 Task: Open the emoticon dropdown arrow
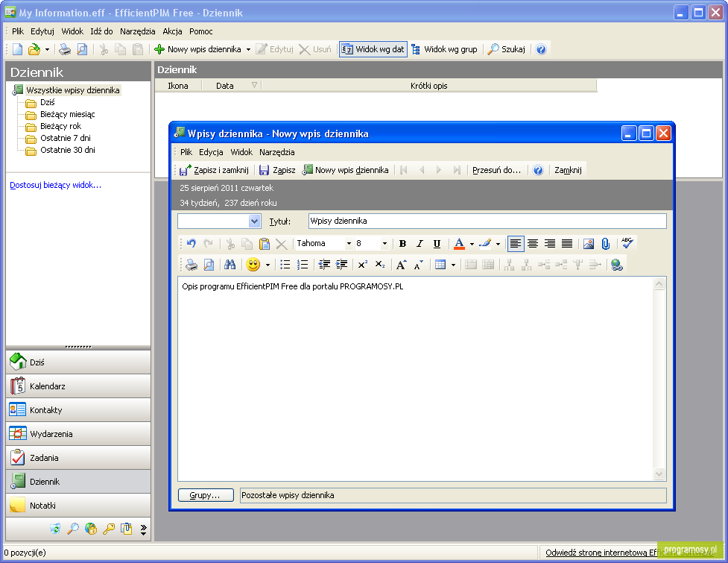coord(268,265)
